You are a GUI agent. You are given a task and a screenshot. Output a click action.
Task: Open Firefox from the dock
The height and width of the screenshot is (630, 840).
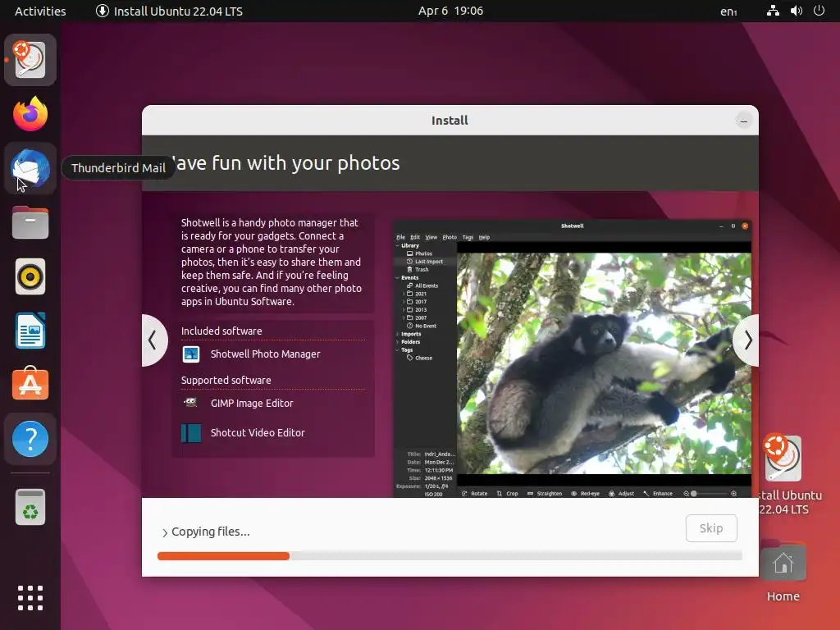tap(30, 114)
